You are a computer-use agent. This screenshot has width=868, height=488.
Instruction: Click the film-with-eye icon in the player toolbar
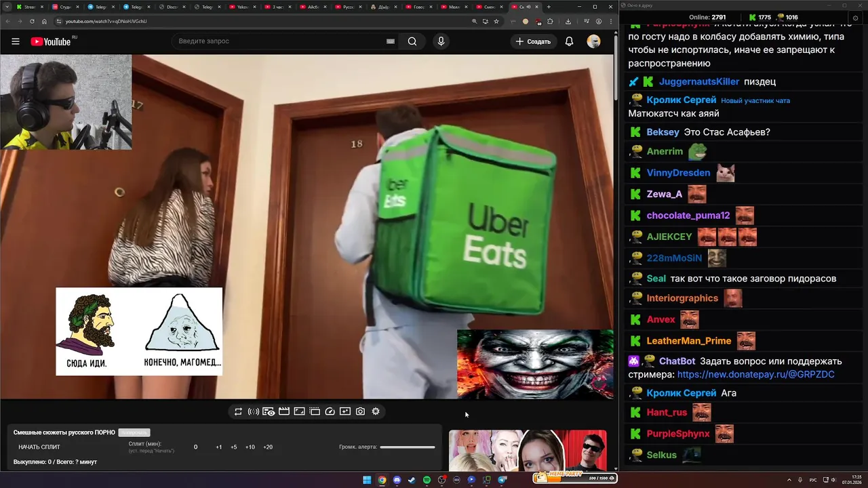269,411
